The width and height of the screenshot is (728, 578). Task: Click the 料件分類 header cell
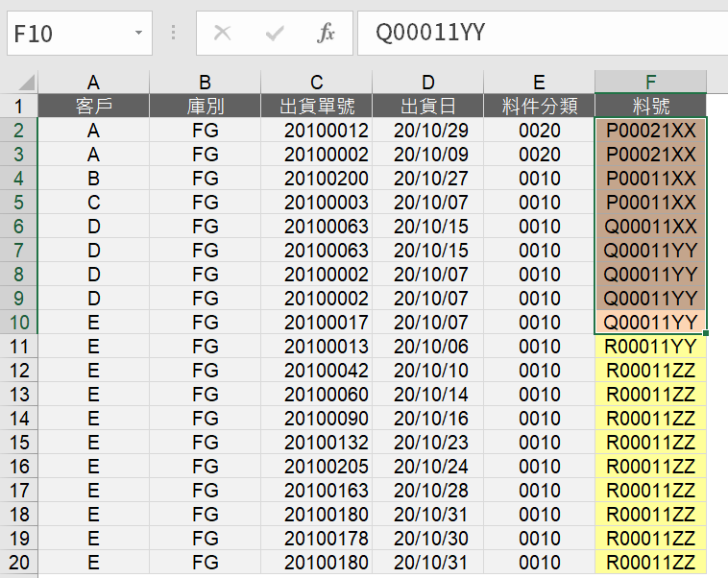point(539,106)
